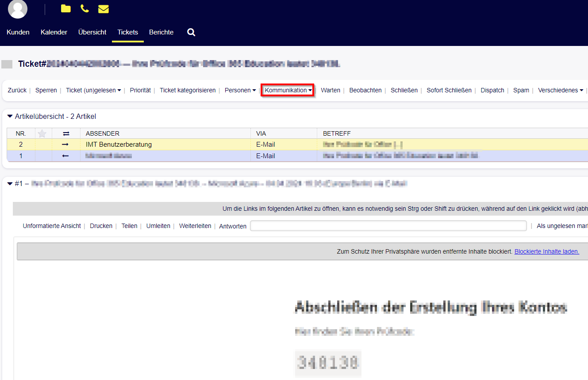Viewport: 588px width, 380px height.
Task: Click Sofort Schließen
Action: 449,90
